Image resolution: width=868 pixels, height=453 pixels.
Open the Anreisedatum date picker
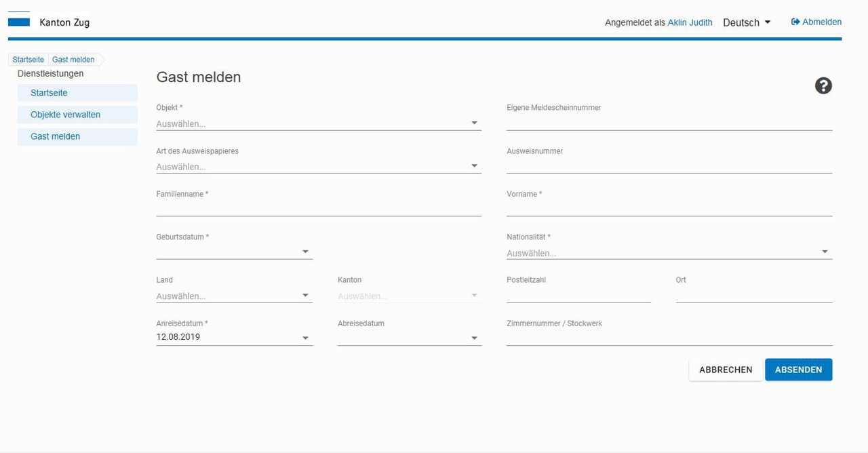click(234, 337)
